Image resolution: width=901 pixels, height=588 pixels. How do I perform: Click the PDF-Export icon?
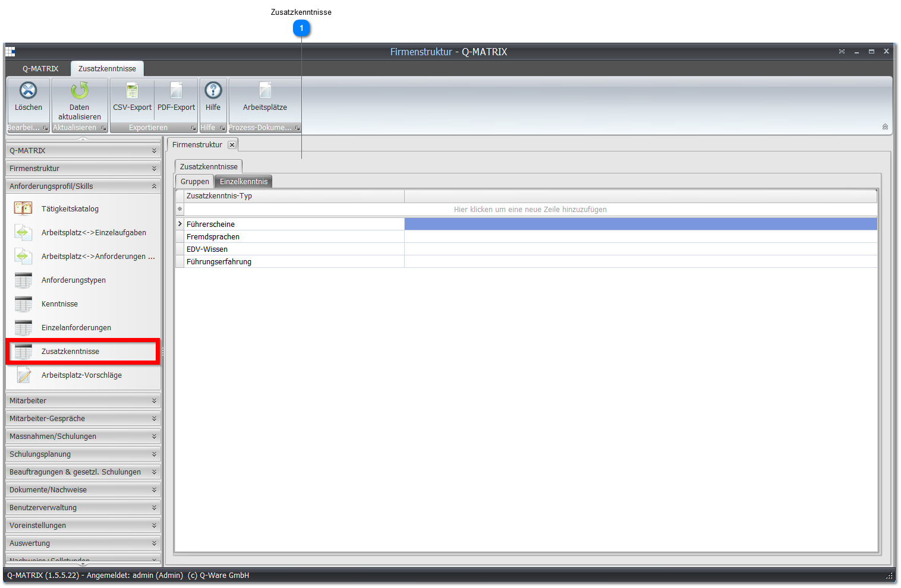click(x=176, y=90)
